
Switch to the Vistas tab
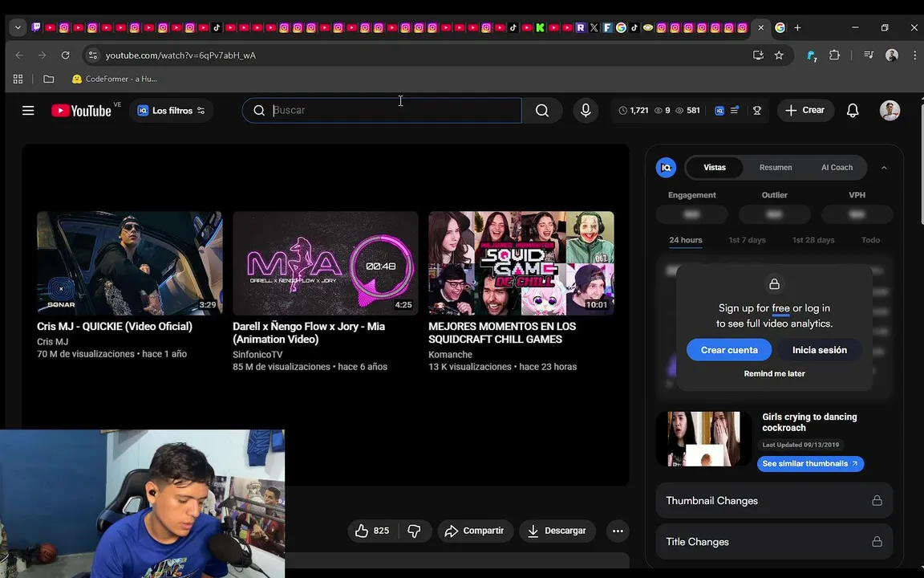pos(714,168)
